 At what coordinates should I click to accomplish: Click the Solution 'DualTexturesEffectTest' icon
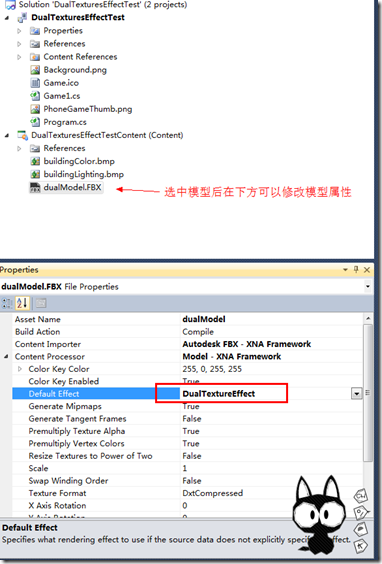click(10, 5)
